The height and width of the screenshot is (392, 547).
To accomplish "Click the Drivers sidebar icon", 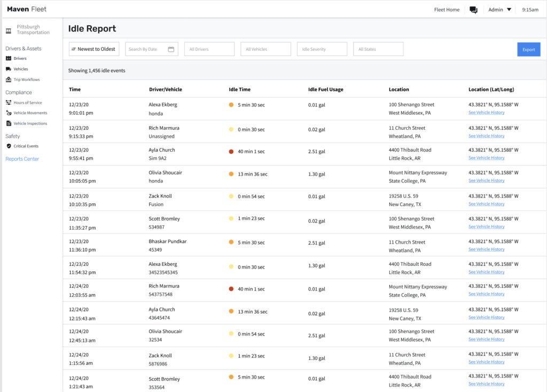I will click(9, 58).
